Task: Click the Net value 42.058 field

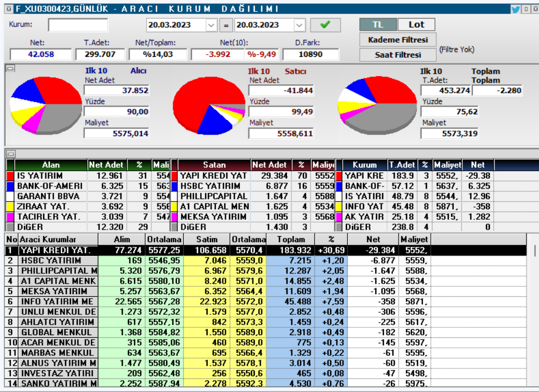Action: pos(41,54)
